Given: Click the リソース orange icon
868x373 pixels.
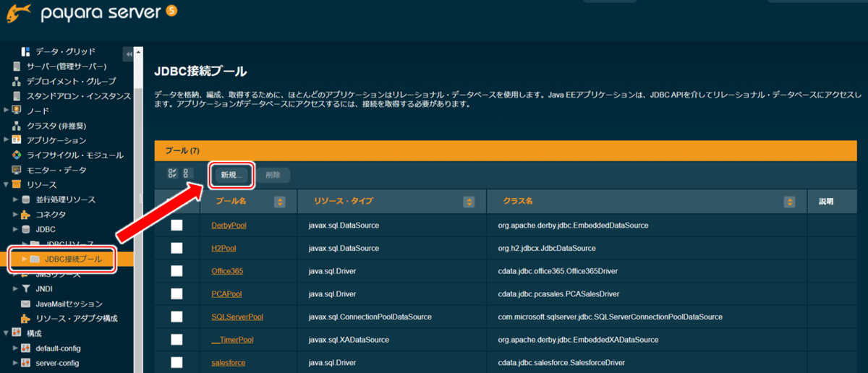Looking at the screenshot, I should 17,185.
